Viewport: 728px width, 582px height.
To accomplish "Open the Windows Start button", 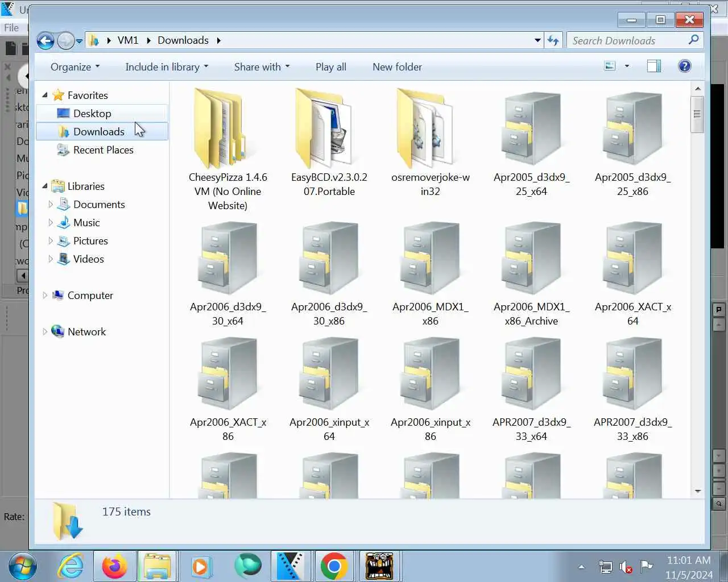I will [x=23, y=567].
